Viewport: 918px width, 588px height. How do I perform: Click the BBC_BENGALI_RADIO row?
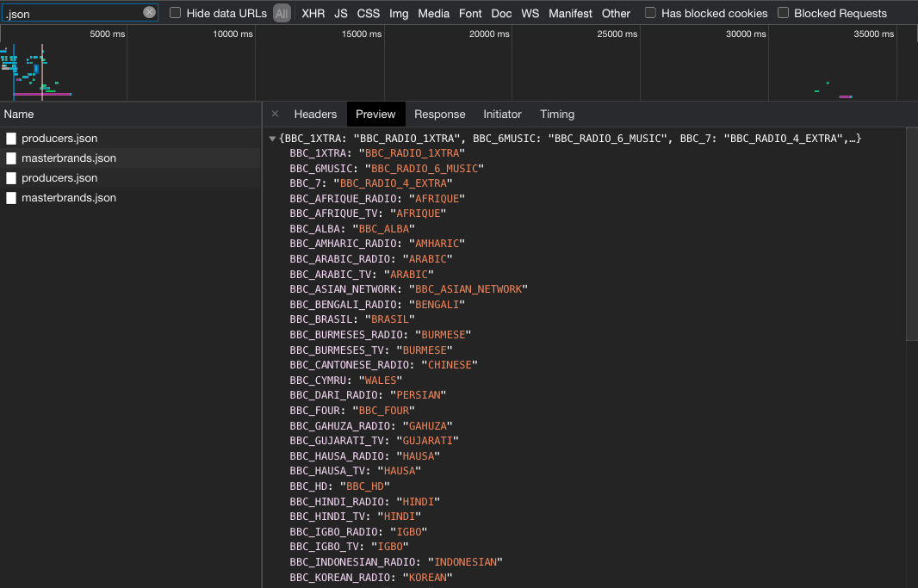(x=378, y=305)
